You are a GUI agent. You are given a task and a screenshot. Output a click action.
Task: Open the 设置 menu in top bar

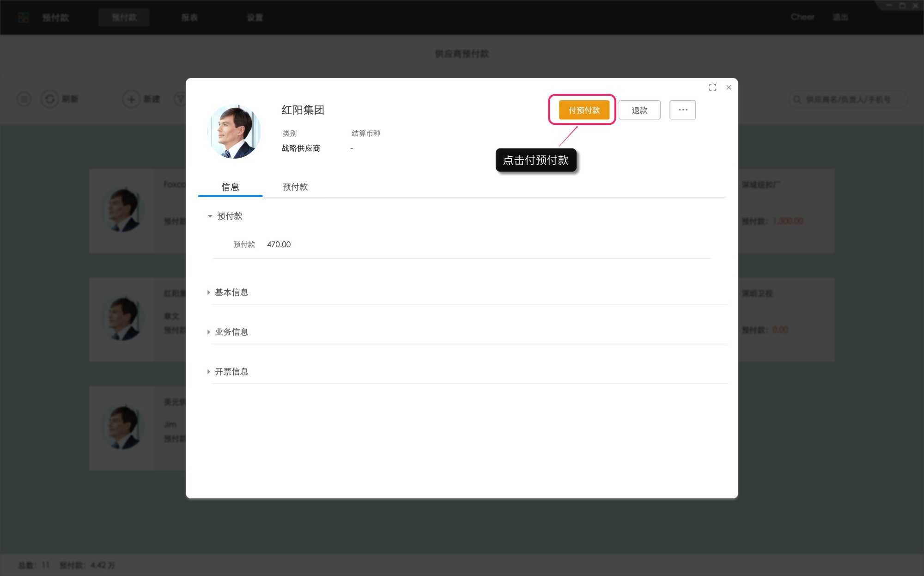pyautogui.click(x=255, y=17)
